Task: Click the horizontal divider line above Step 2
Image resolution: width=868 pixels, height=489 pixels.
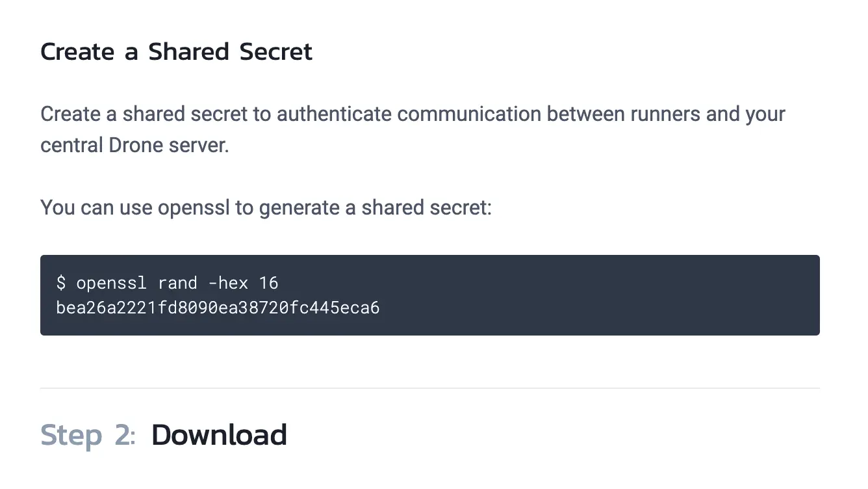Action: [429, 388]
